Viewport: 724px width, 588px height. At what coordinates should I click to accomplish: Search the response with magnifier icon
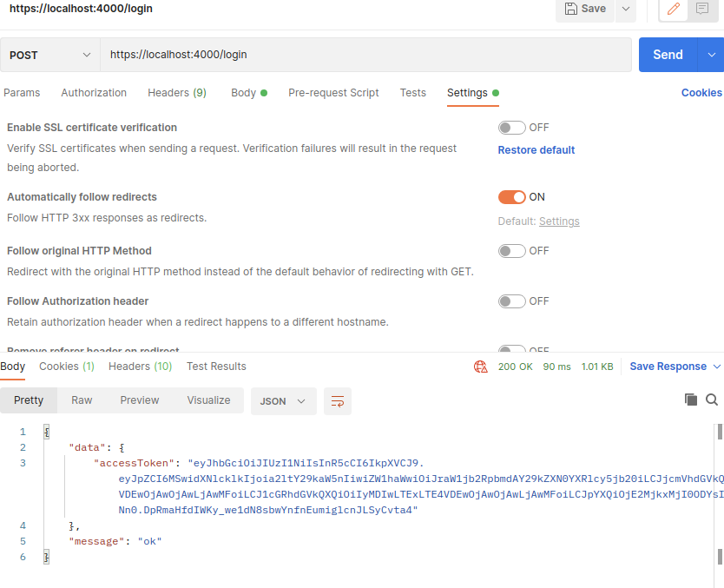(712, 400)
